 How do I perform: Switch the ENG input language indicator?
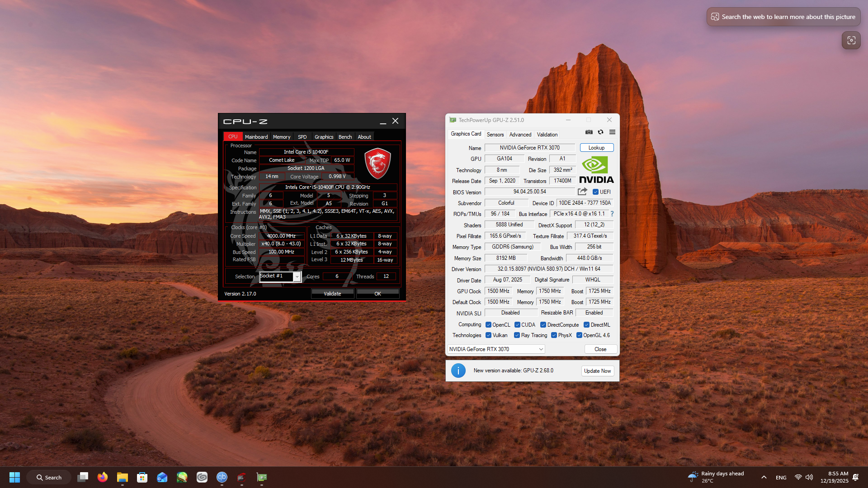tap(781, 477)
